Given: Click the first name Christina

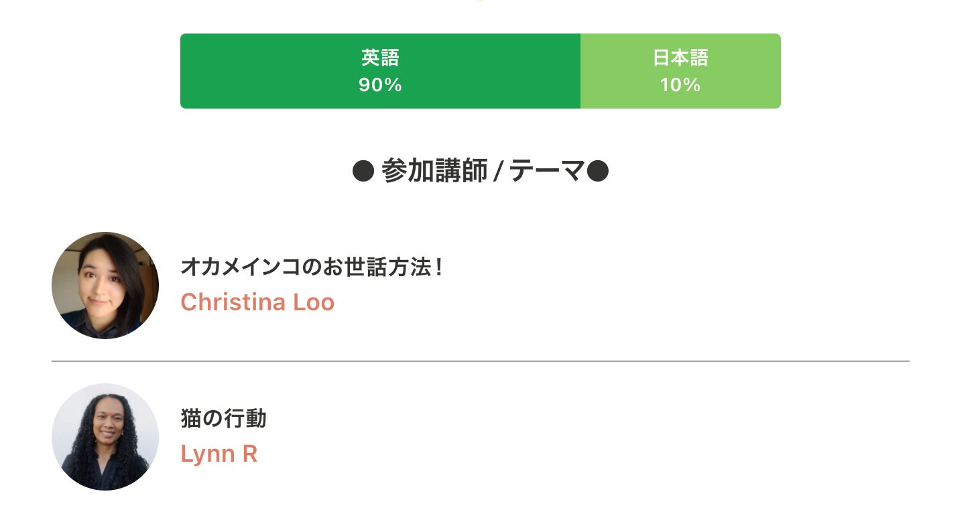Looking at the screenshot, I should [x=233, y=302].
